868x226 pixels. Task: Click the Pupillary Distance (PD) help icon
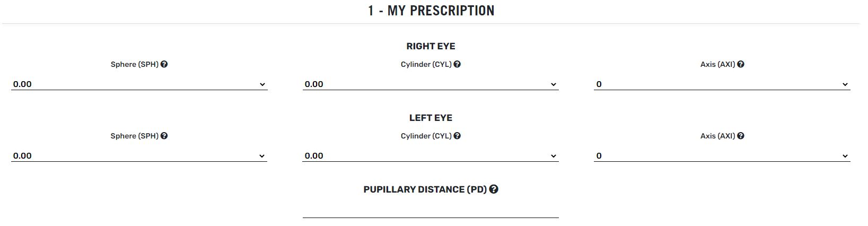[494, 189]
